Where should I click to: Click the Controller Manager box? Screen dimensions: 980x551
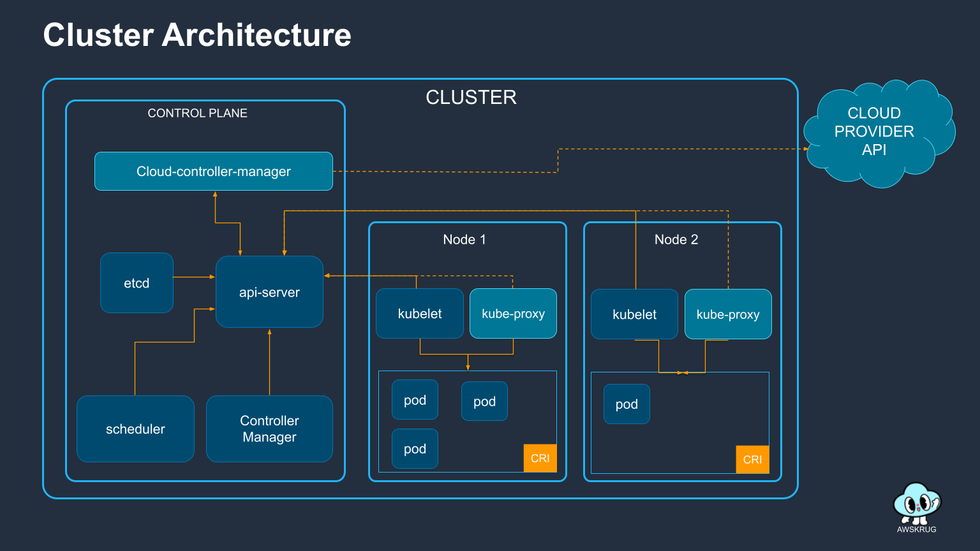click(269, 429)
